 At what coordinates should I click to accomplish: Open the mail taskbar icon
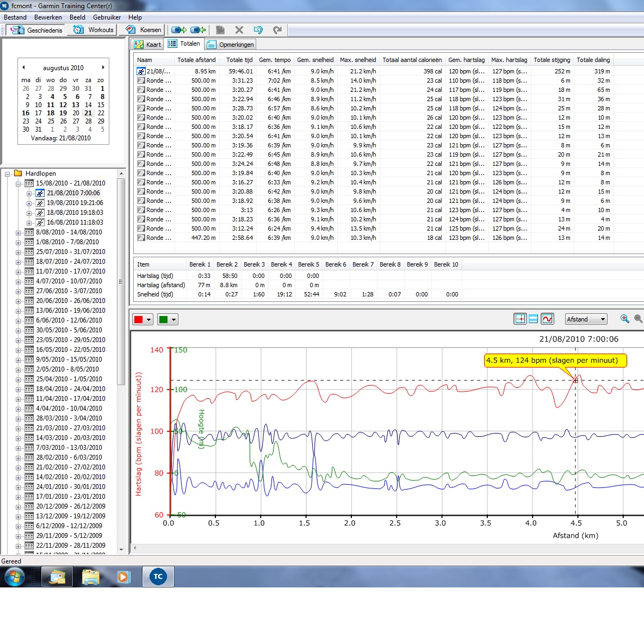(57, 577)
